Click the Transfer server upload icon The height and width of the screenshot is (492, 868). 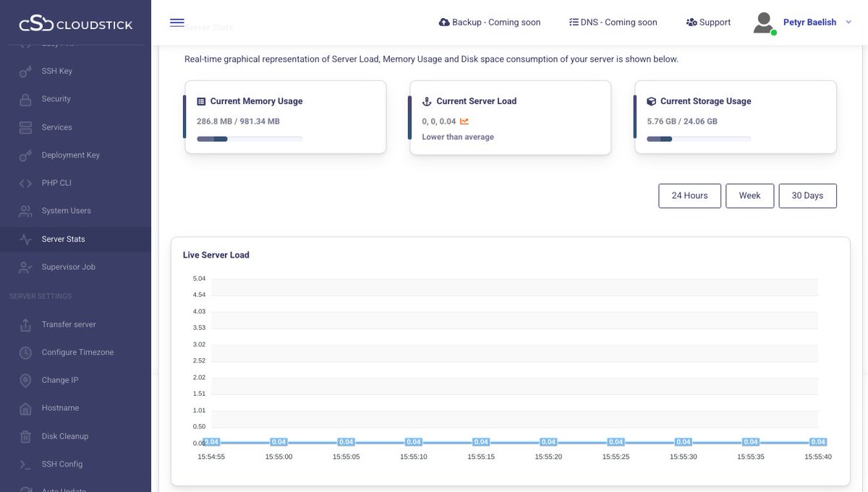25,325
